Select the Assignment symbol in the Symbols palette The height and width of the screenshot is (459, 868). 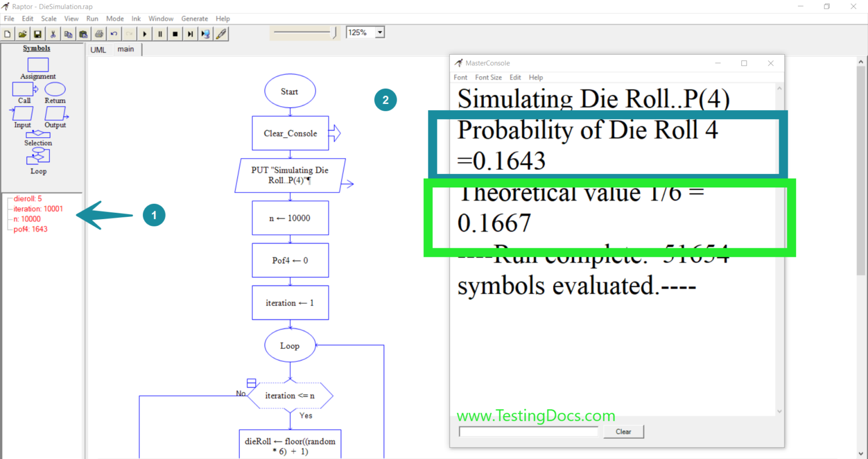coord(37,65)
